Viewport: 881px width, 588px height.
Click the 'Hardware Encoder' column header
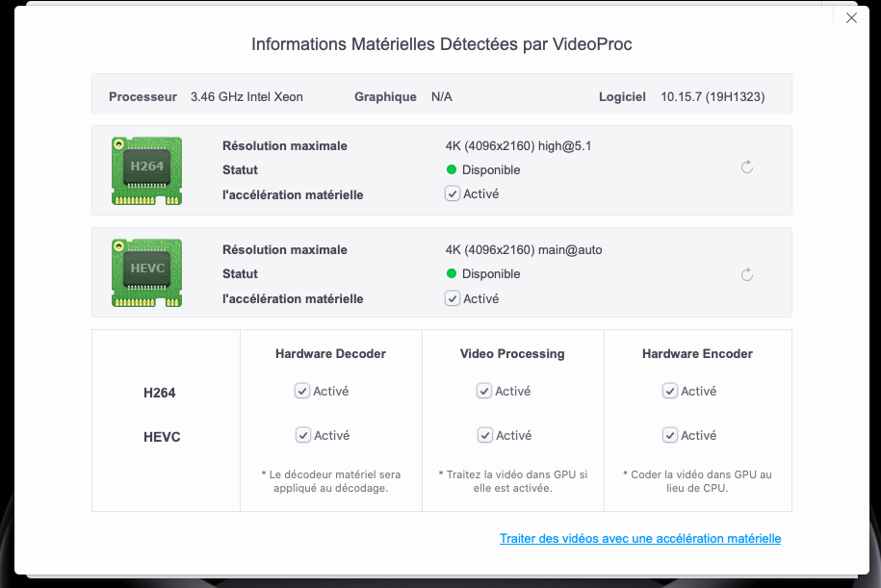697,354
